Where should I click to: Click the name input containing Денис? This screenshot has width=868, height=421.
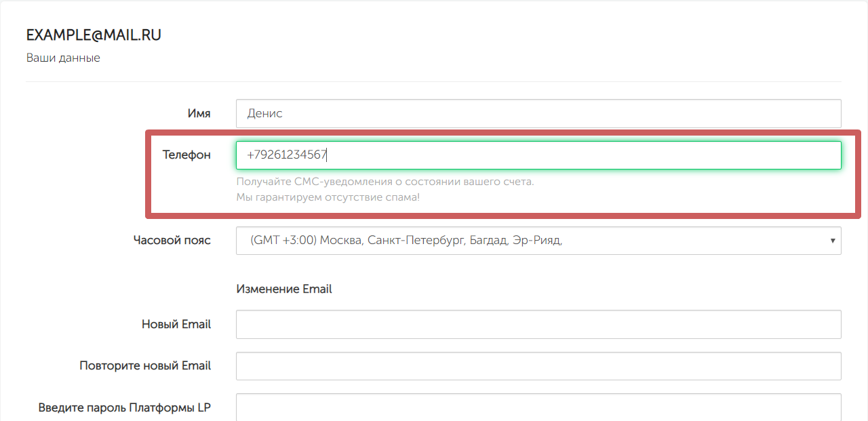pyautogui.click(x=538, y=114)
